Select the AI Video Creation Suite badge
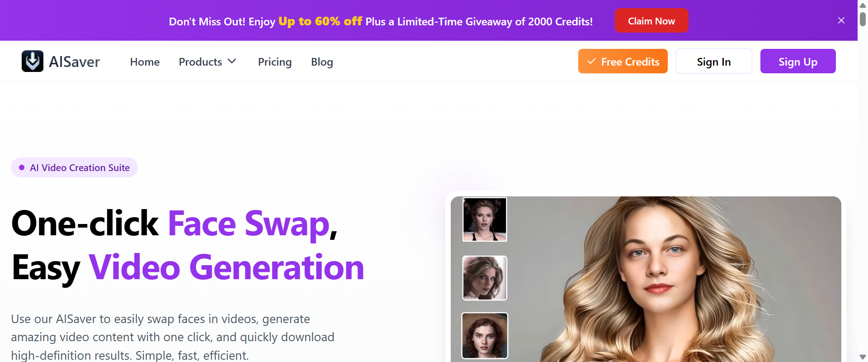Image resolution: width=868 pixels, height=362 pixels. click(74, 167)
